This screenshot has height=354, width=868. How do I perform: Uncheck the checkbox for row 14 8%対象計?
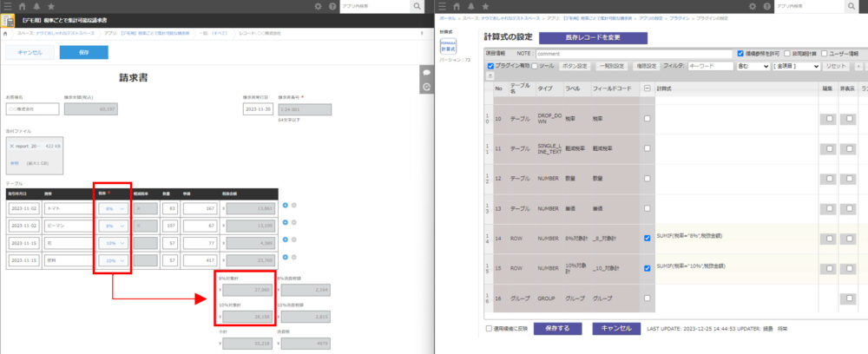648,238
